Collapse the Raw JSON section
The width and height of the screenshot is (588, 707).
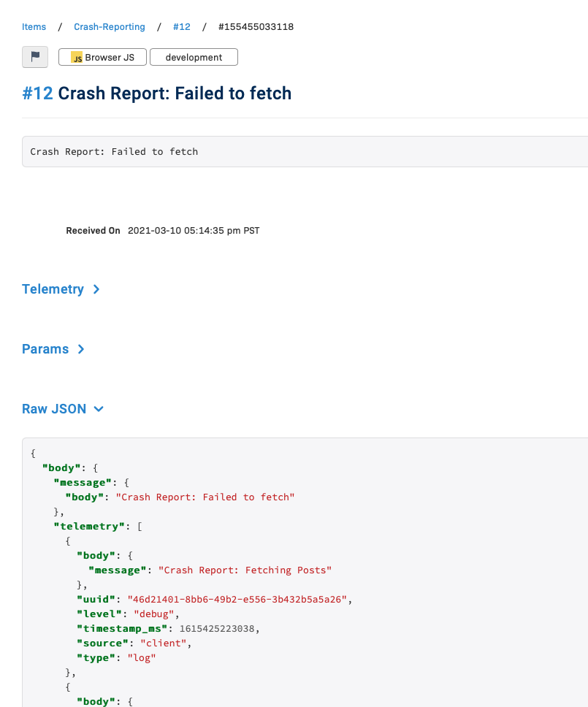coord(53,409)
